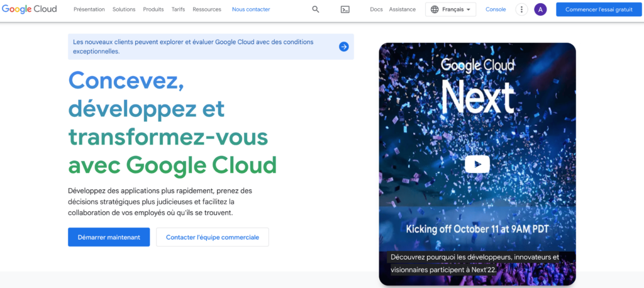Click the Nous contacter link
This screenshot has height=288, width=644.
[x=251, y=9]
